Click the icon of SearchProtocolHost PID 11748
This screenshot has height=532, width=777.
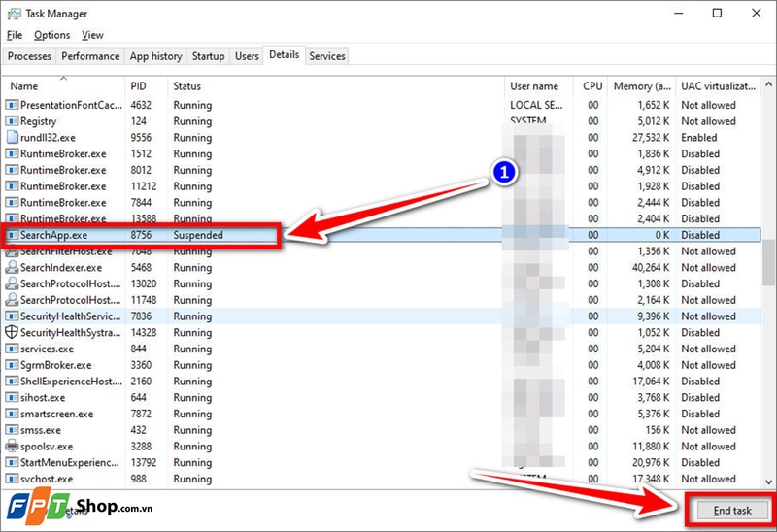12,300
